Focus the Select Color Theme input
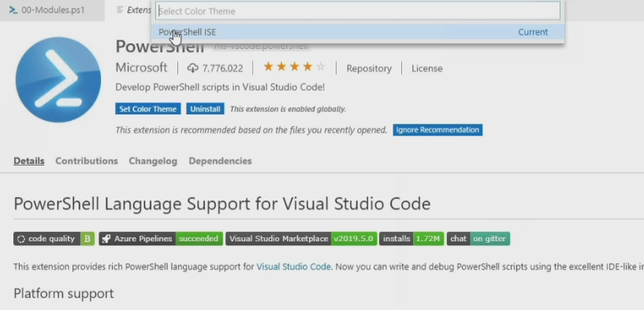This screenshot has height=310, width=644. [x=358, y=11]
